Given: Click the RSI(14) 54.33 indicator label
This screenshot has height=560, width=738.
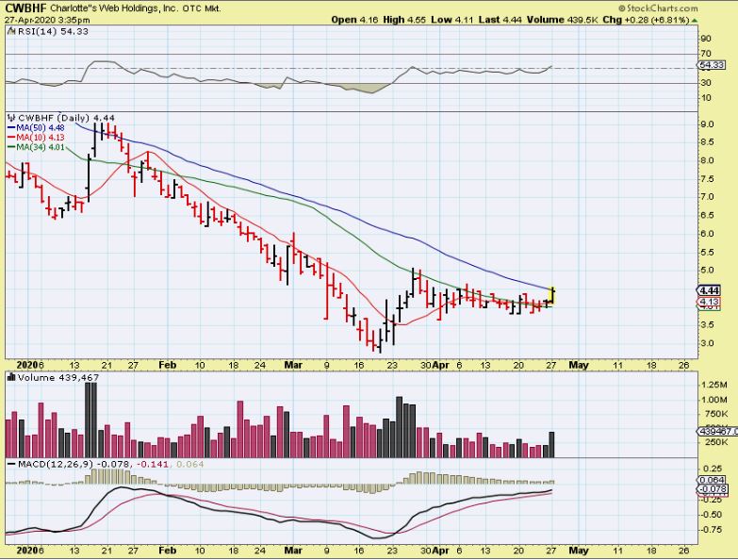Looking at the screenshot, I should pos(53,31).
